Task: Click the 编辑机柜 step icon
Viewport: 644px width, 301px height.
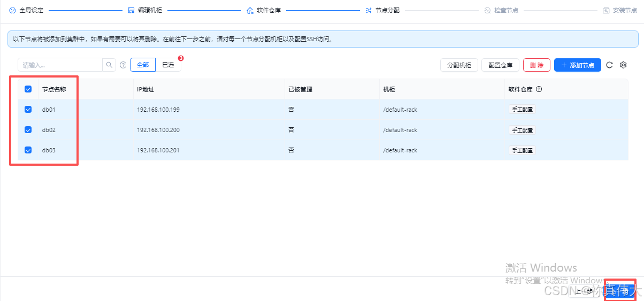Action: [x=131, y=10]
